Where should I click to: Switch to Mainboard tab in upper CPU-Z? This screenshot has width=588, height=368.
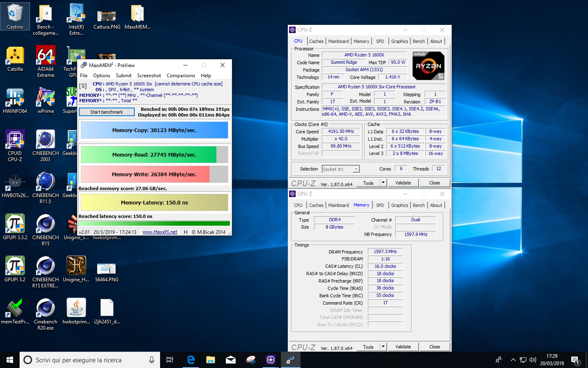(339, 41)
